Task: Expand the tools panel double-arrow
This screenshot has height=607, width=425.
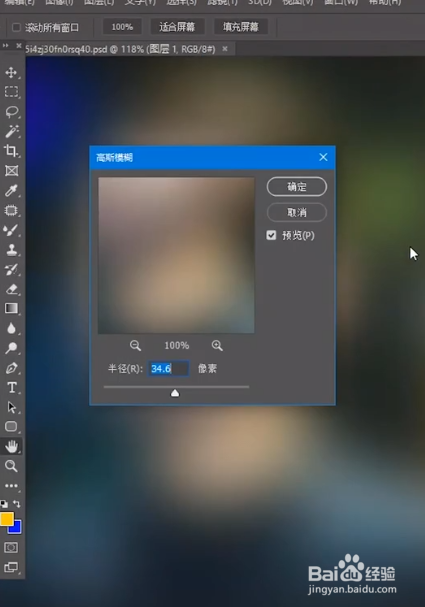Action: [5, 46]
